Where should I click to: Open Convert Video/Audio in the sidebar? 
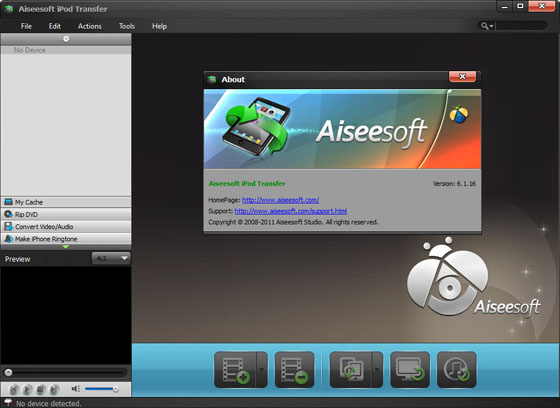[x=66, y=227]
